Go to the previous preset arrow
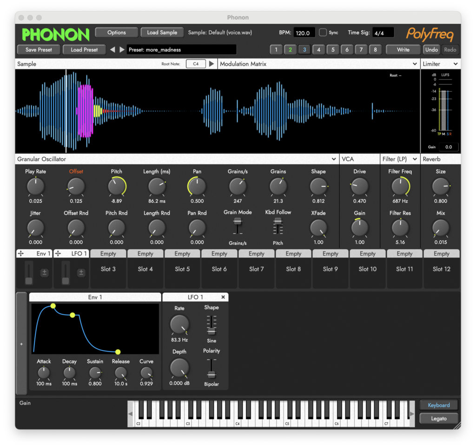Viewport: 476px width, 448px height. [112, 49]
